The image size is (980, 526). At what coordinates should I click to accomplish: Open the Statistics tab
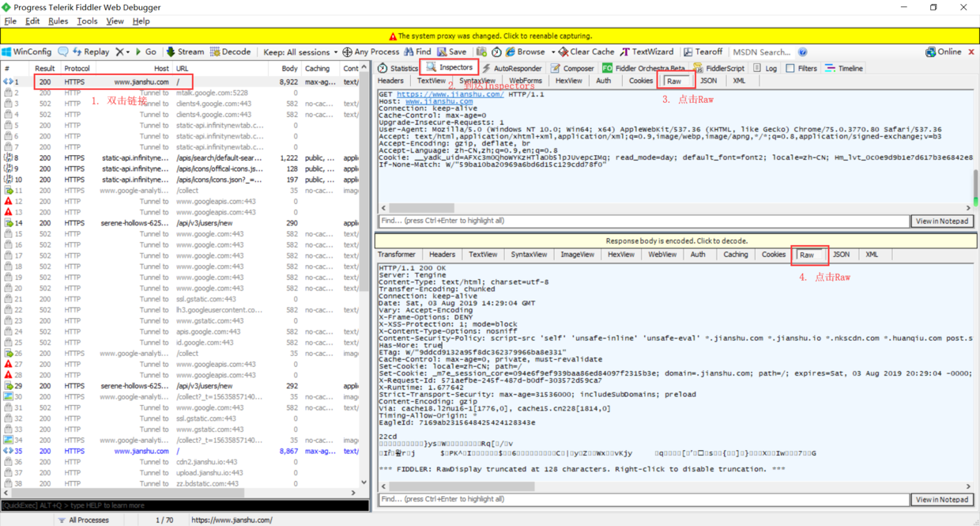[x=398, y=68]
